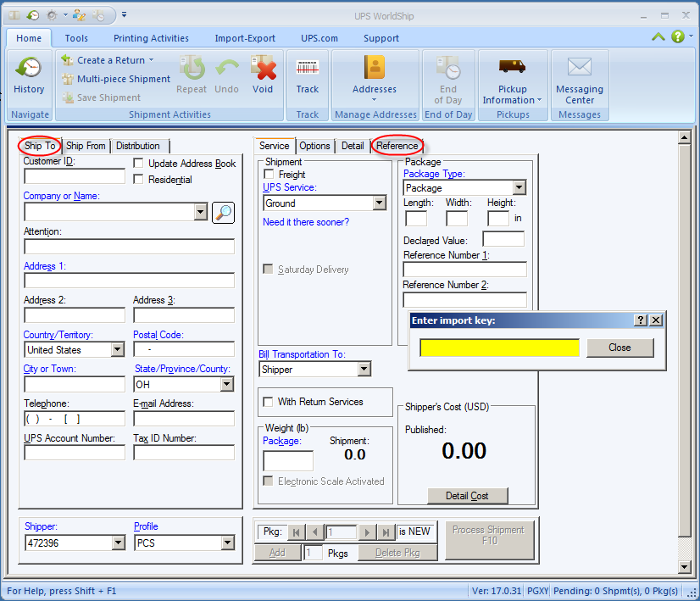Select the Reference tab
The width and height of the screenshot is (700, 601).
[x=397, y=146]
